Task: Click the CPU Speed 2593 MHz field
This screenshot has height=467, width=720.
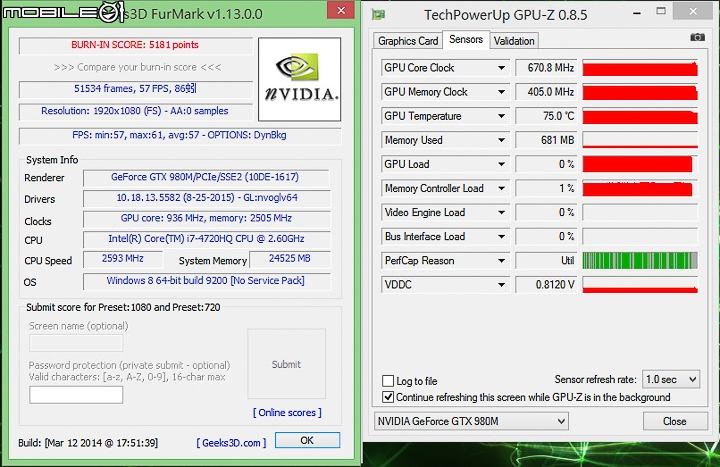Action: click(123, 259)
